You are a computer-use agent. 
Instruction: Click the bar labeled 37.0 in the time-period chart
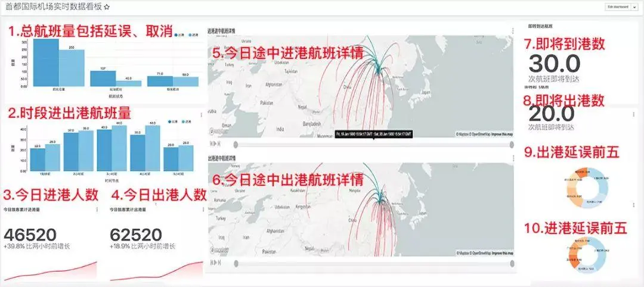pyautogui.click(x=71, y=152)
